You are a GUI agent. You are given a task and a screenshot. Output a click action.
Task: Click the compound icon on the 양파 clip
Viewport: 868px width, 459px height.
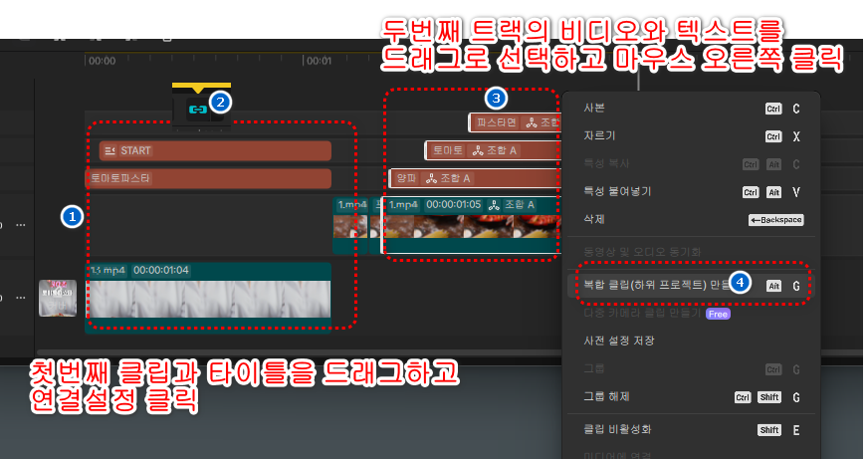click(x=433, y=178)
